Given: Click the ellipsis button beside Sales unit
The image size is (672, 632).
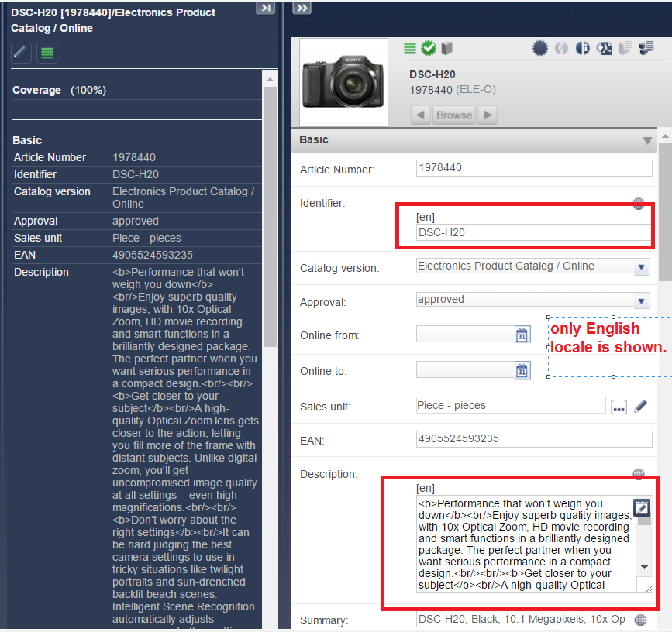Looking at the screenshot, I should 619,407.
